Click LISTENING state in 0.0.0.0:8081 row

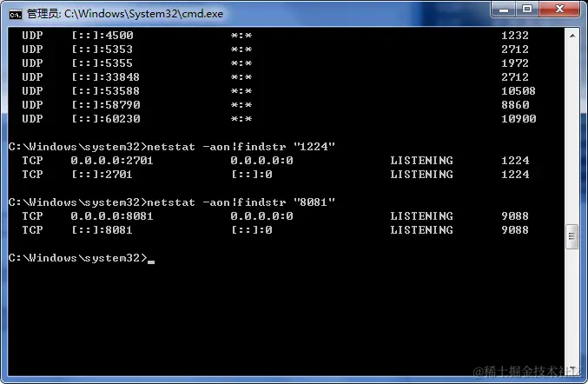(421, 216)
